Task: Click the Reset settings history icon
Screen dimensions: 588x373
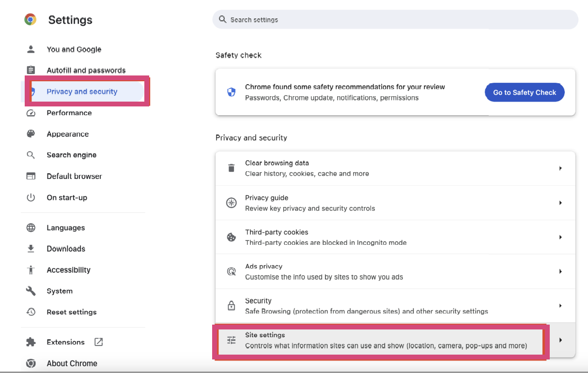Action: [31, 312]
